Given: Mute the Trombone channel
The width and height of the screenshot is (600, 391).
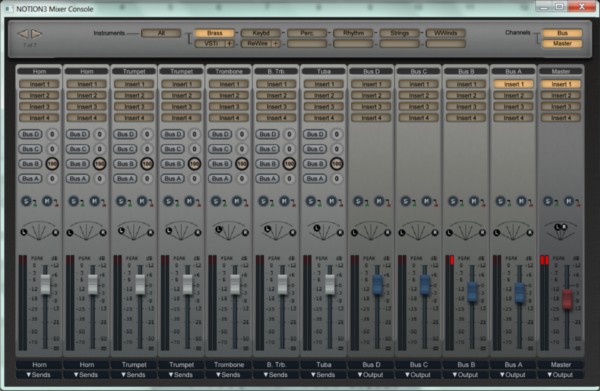Looking at the screenshot, I should [237, 201].
